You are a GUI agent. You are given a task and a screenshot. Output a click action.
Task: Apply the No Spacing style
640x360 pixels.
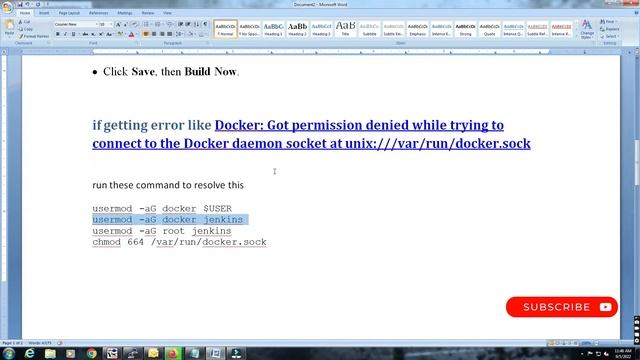[x=249, y=29]
